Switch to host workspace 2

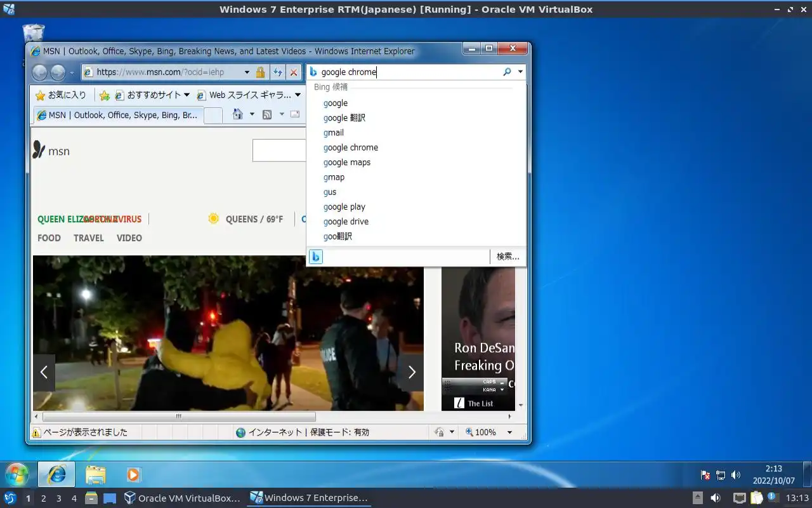(x=43, y=498)
